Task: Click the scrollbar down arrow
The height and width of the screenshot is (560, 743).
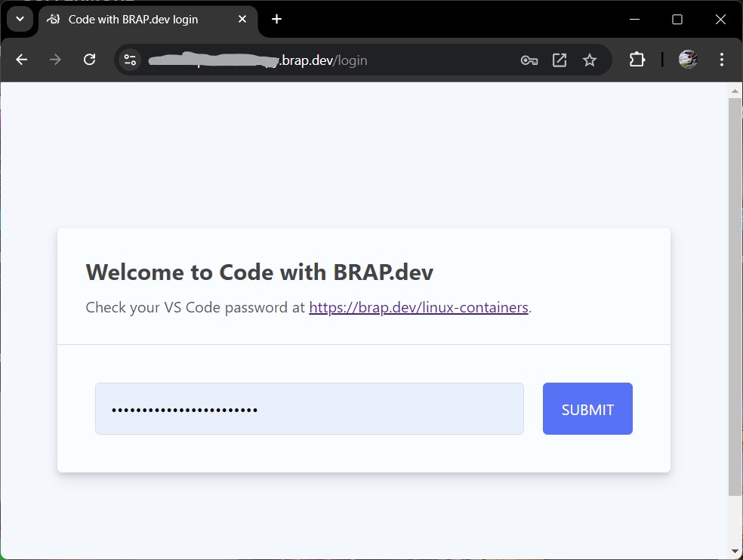Action: click(735, 552)
